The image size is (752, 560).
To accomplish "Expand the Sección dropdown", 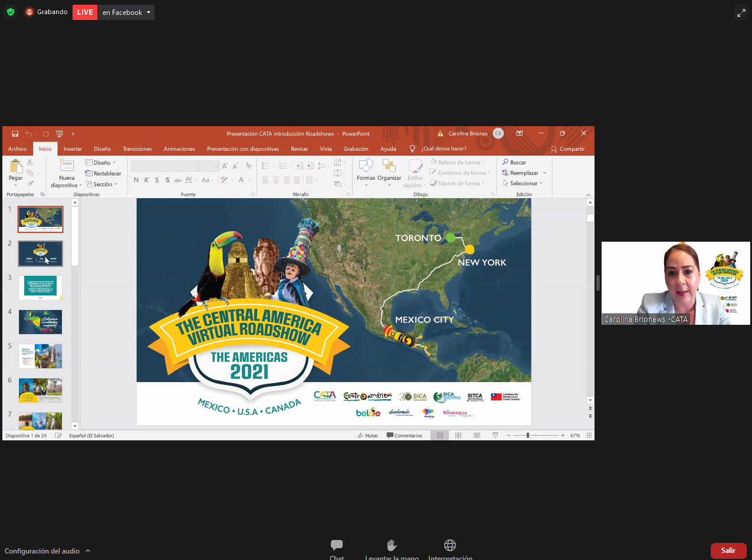I will pyautogui.click(x=101, y=185).
